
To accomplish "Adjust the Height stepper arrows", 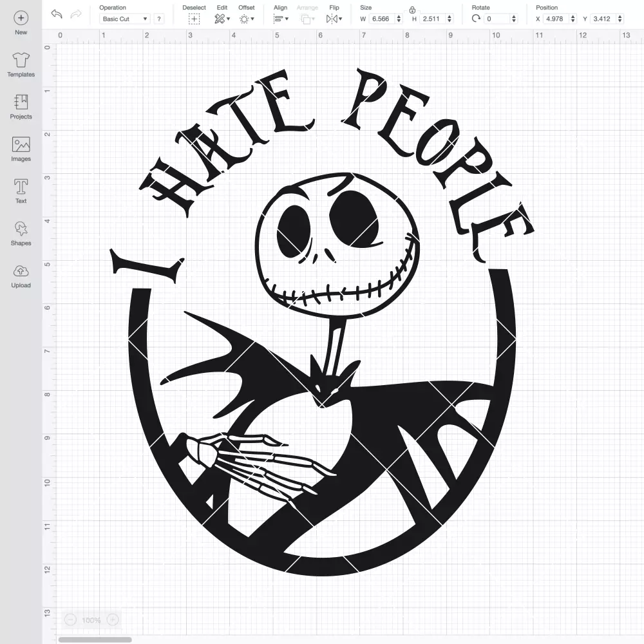I will click(x=450, y=19).
